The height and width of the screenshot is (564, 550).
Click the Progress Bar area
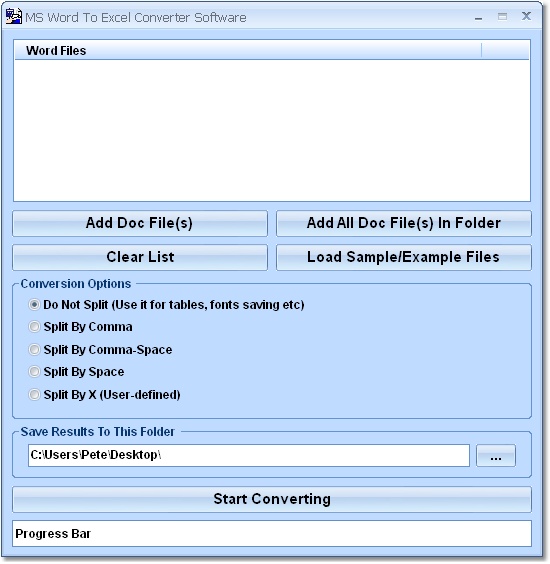click(272, 533)
